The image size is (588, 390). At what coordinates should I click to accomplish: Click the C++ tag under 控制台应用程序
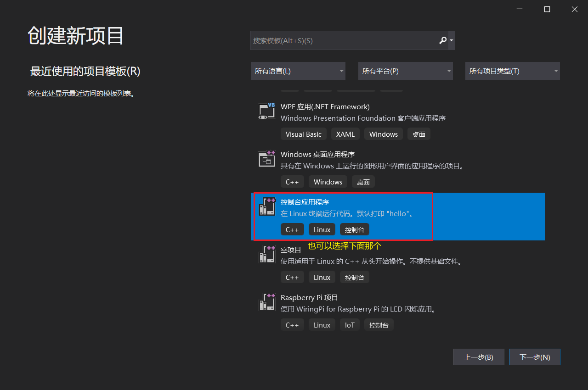[x=292, y=229]
